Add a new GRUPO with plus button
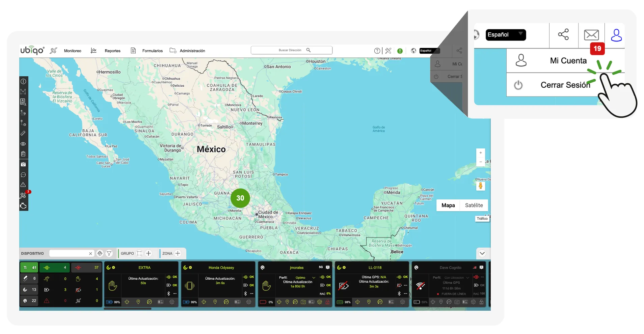This screenshot has width=644, height=334. click(149, 253)
